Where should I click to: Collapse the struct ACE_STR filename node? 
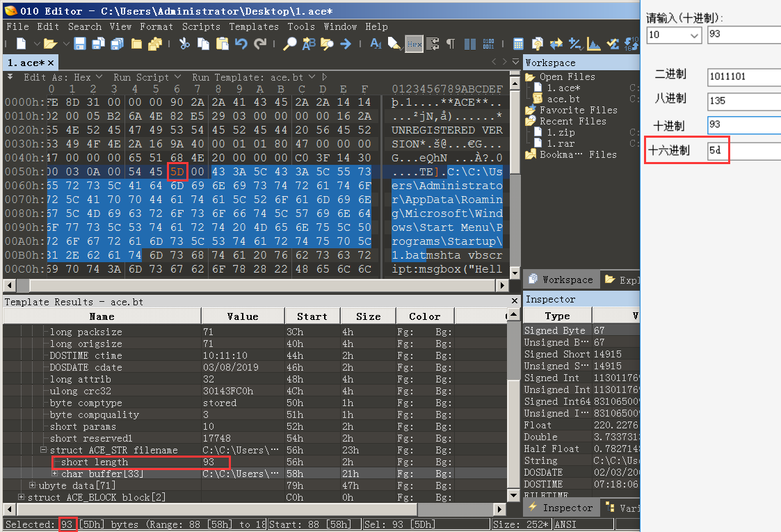click(43, 450)
